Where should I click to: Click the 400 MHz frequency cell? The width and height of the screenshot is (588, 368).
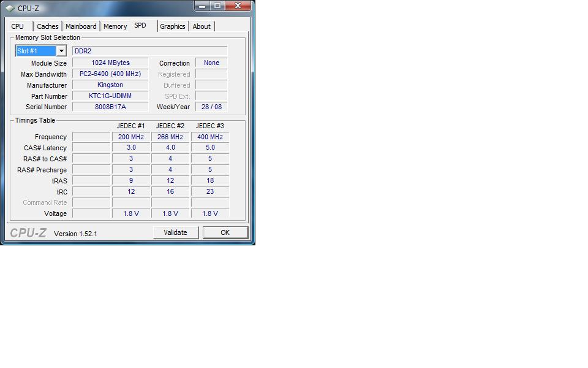coord(210,137)
